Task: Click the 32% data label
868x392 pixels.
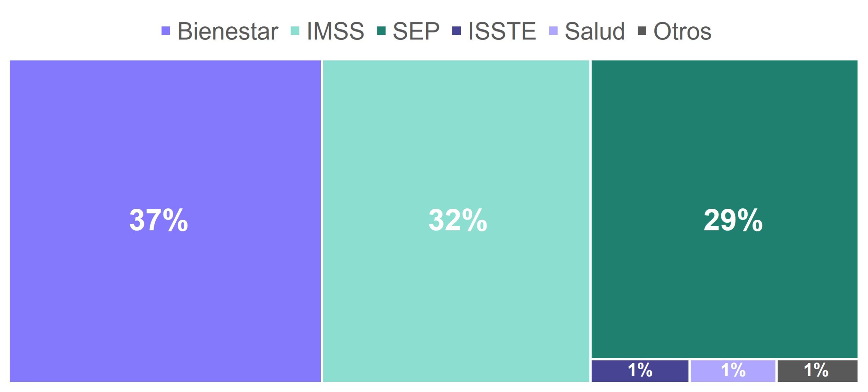Action: click(458, 220)
